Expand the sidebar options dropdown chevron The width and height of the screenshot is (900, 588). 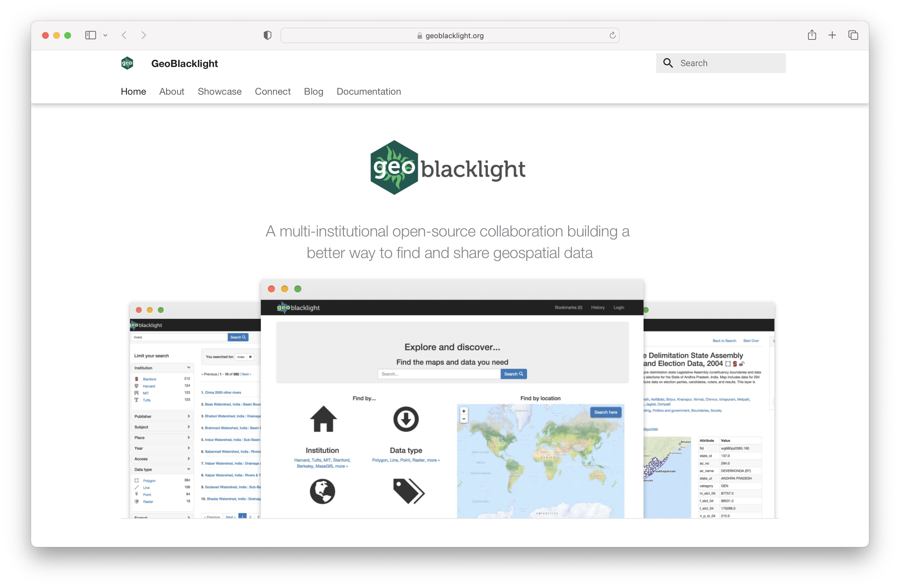point(106,35)
